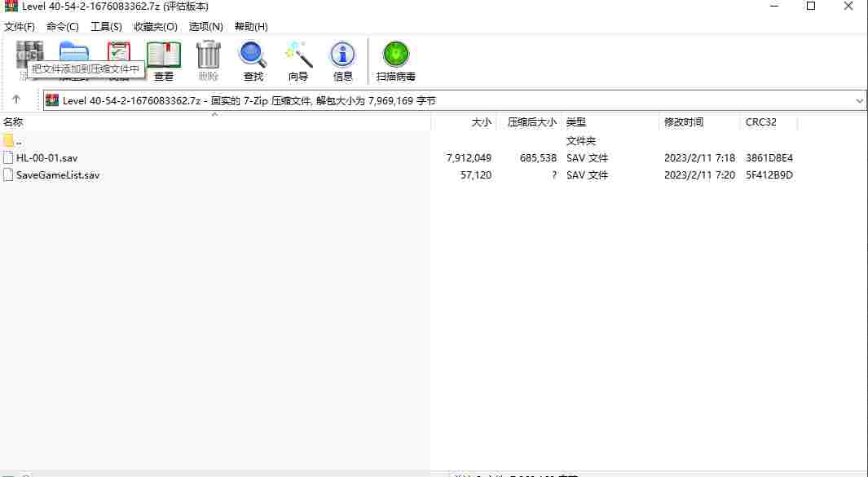Sort by the 类型 (Type) column header
Screen dimensions: 868x477
tap(610, 122)
